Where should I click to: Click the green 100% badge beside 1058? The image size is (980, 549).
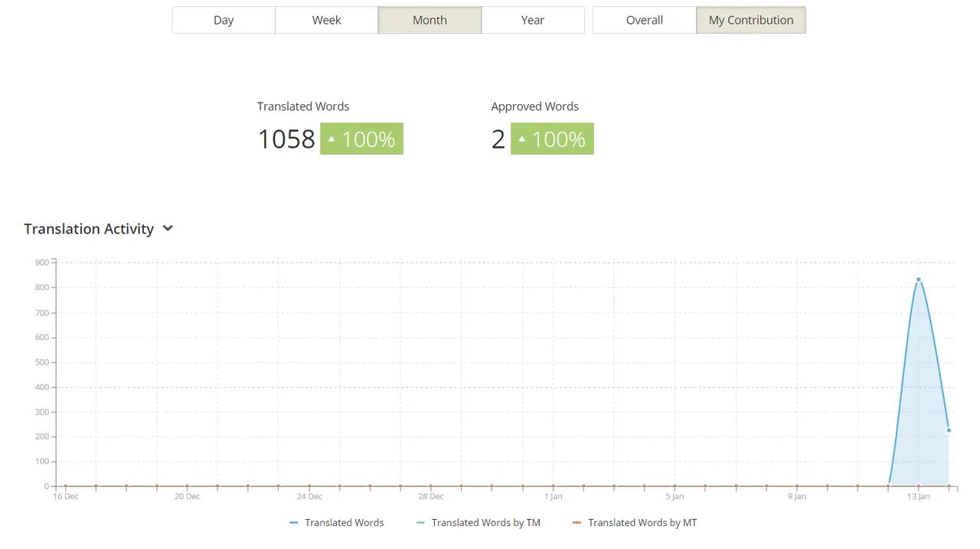[x=361, y=139]
